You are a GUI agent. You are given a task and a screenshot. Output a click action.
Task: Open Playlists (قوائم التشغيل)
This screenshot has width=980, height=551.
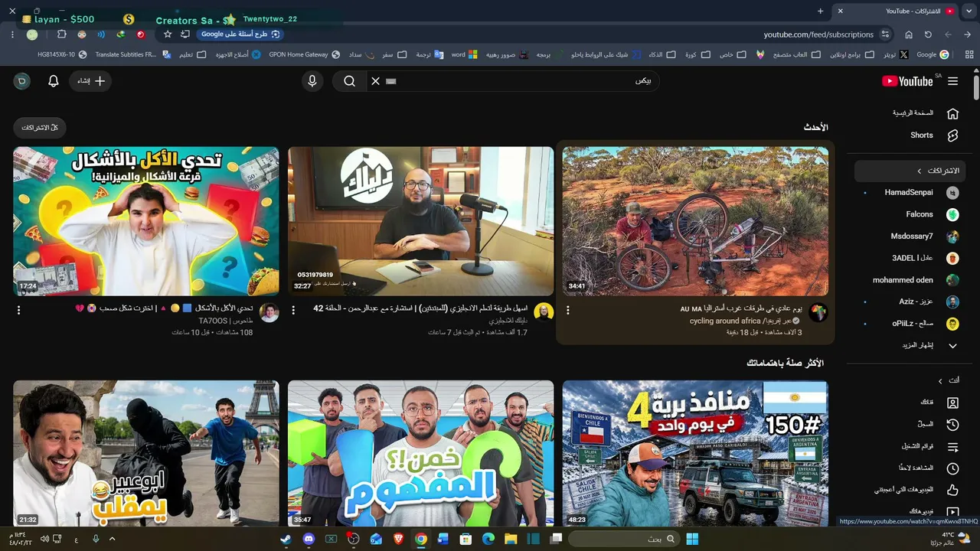click(x=910, y=446)
